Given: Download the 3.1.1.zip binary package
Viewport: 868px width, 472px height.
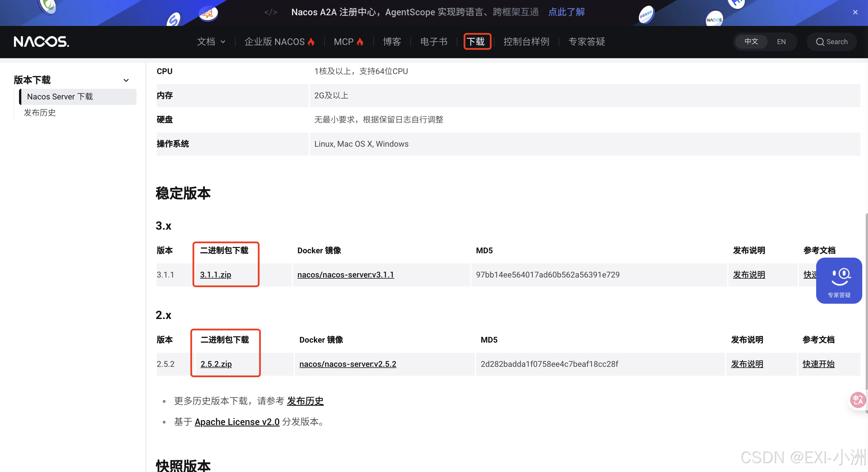Looking at the screenshot, I should [216, 275].
